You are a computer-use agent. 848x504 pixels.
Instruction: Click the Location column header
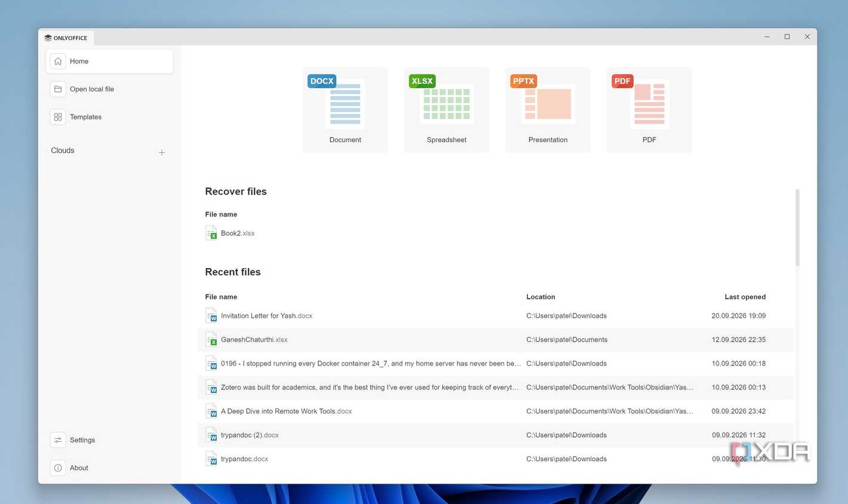click(x=540, y=297)
